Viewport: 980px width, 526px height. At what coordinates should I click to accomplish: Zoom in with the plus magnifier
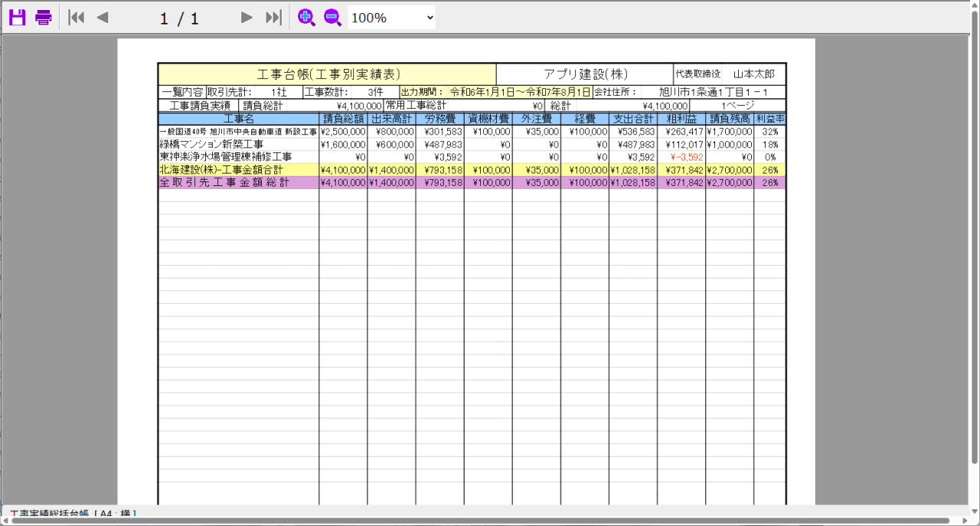[x=306, y=18]
